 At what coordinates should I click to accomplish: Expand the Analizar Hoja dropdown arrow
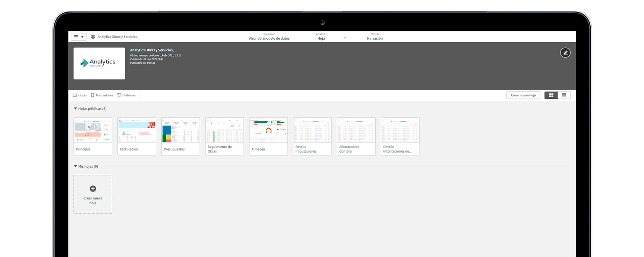(x=345, y=38)
